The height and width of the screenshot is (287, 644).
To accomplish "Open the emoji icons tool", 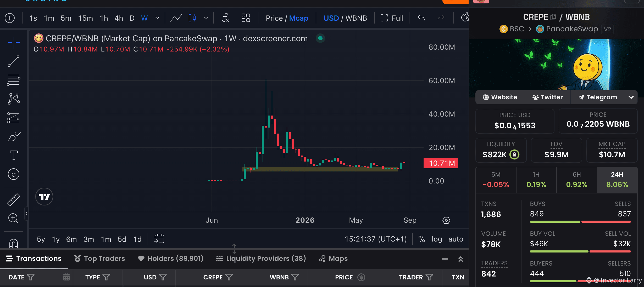I will [14, 174].
